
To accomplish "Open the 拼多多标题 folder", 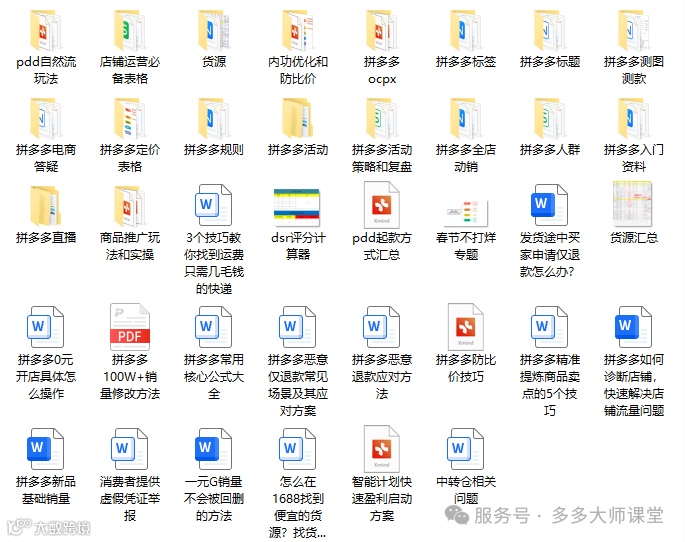I will pos(550,31).
